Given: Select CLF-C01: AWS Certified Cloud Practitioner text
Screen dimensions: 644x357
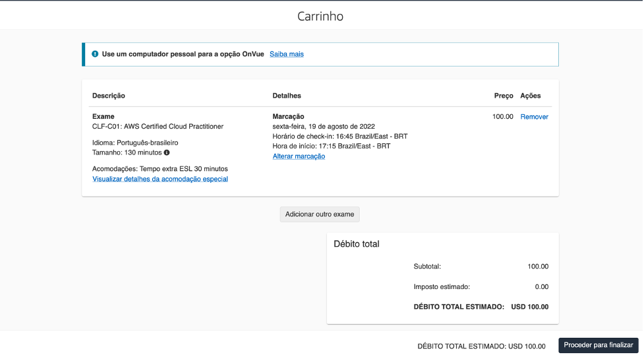Looking at the screenshot, I should click(x=158, y=126).
